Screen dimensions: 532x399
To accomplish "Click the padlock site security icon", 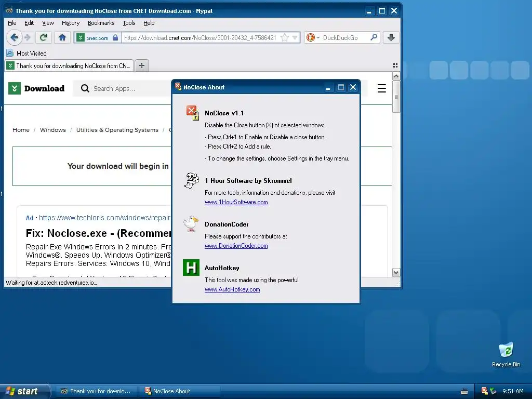I will (115, 37).
